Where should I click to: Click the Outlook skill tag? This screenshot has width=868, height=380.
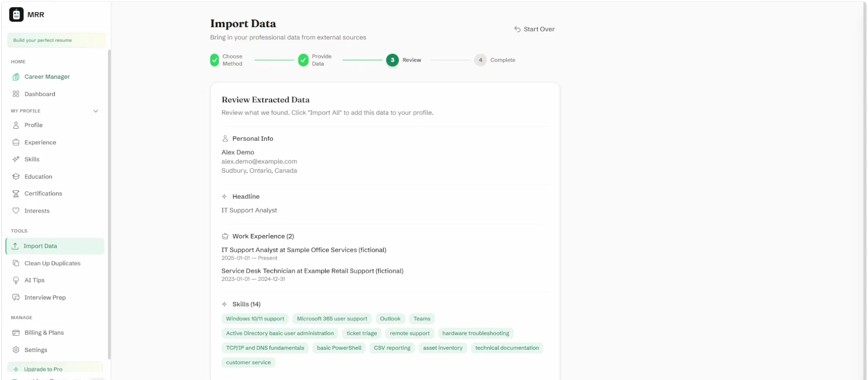pyautogui.click(x=390, y=319)
